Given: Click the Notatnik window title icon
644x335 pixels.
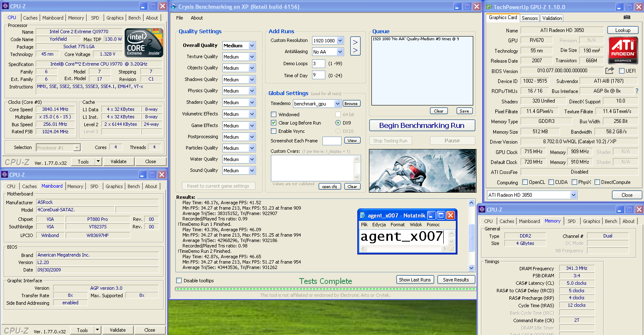Looking at the screenshot, I should pyautogui.click(x=362, y=215).
